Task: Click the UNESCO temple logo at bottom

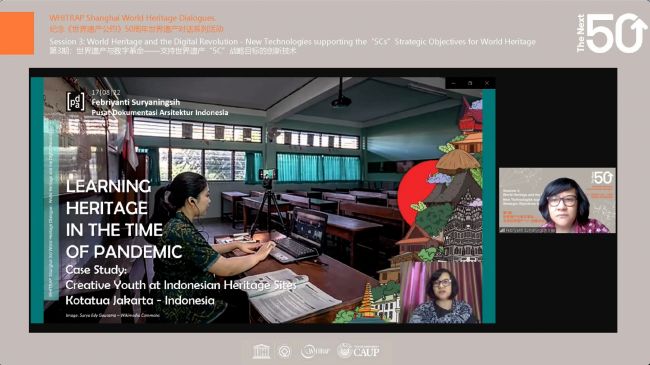Action: 262,352
